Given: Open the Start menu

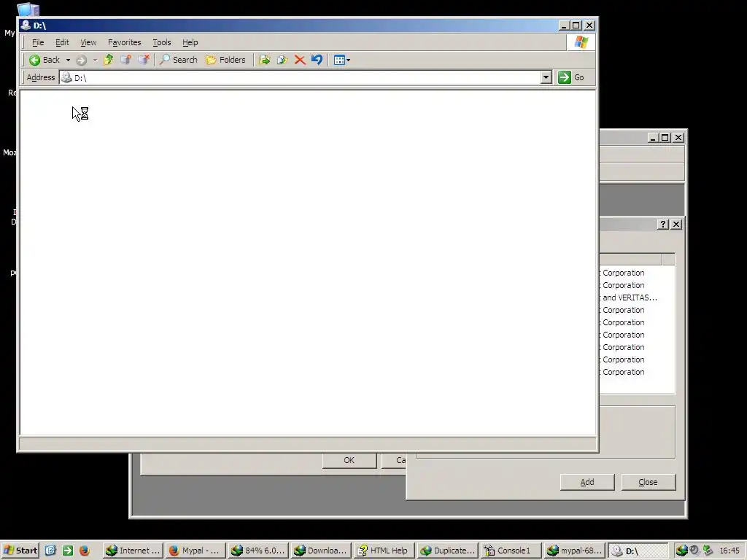Looking at the screenshot, I should [x=20, y=551].
